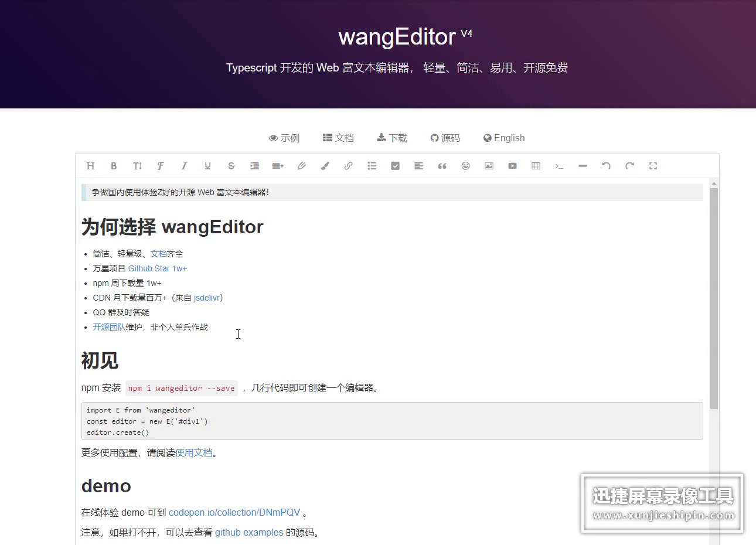Screen dimensions: 756x545
Task: Follow the Github Star 1w+ link
Action: (x=158, y=268)
